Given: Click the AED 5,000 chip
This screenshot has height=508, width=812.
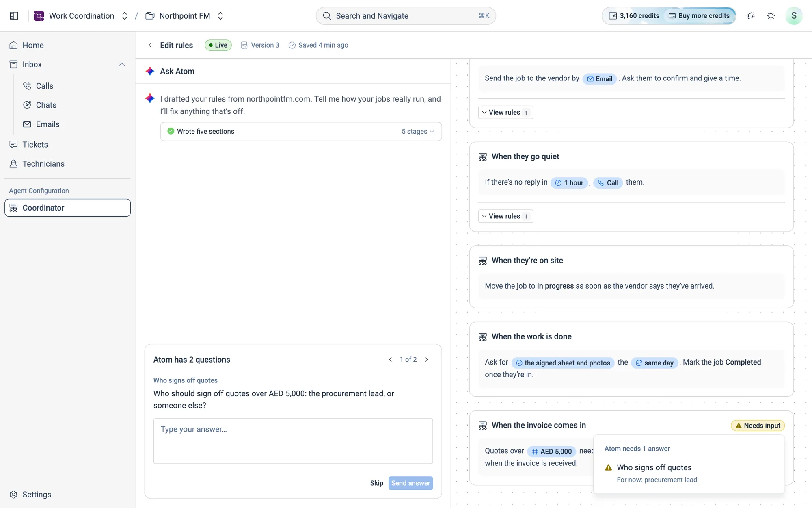Looking at the screenshot, I should 552,452.
